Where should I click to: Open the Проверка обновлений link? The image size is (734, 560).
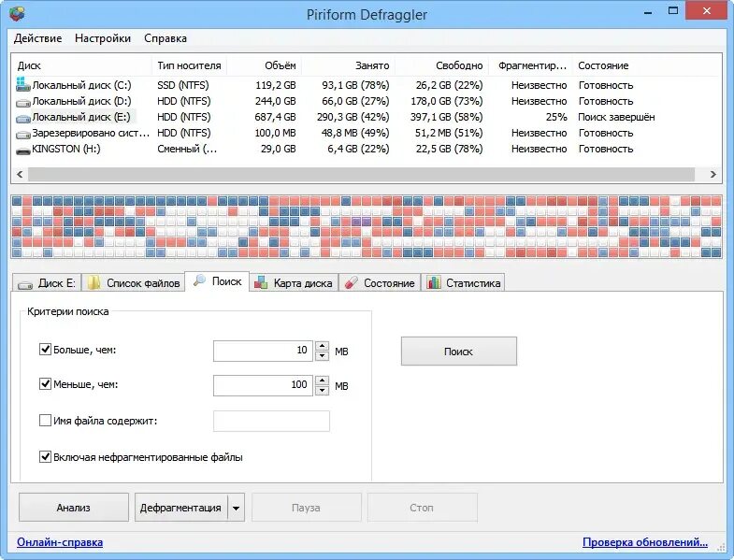click(x=645, y=542)
